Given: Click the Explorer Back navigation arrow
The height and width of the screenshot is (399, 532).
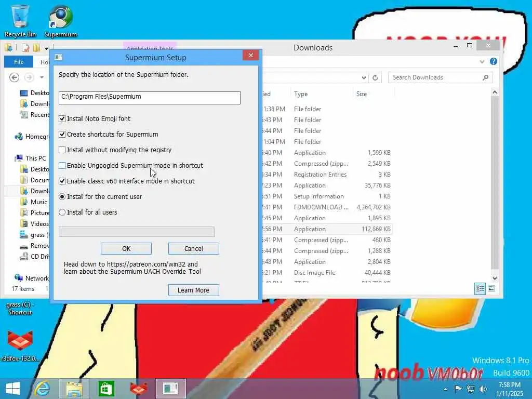Looking at the screenshot, I should pyautogui.click(x=14, y=77).
